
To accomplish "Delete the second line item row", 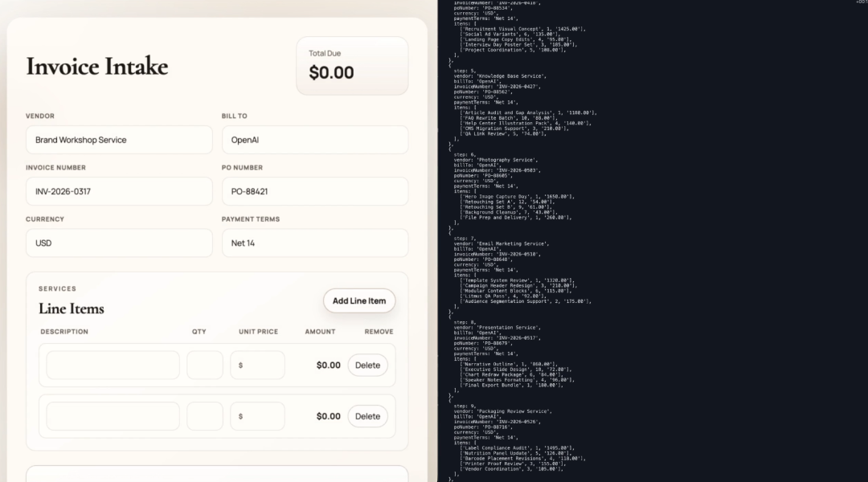I will coord(367,416).
